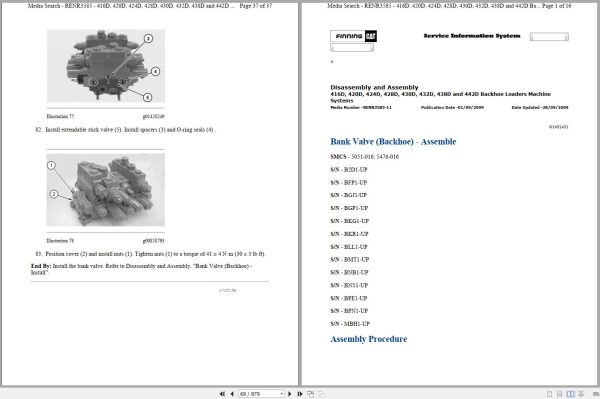Click the Illustration 77 valve photo
The height and width of the screenshot is (399, 600).
(x=106, y=66)
